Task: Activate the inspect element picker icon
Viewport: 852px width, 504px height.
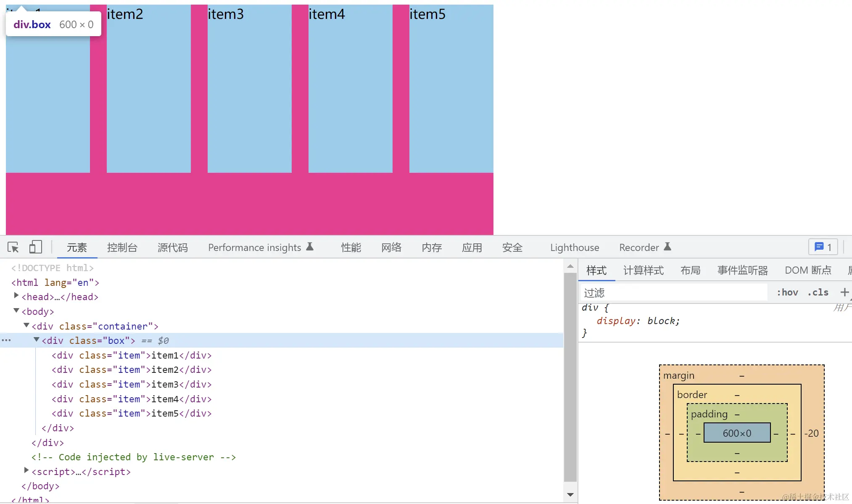Action: click(13, 247)
